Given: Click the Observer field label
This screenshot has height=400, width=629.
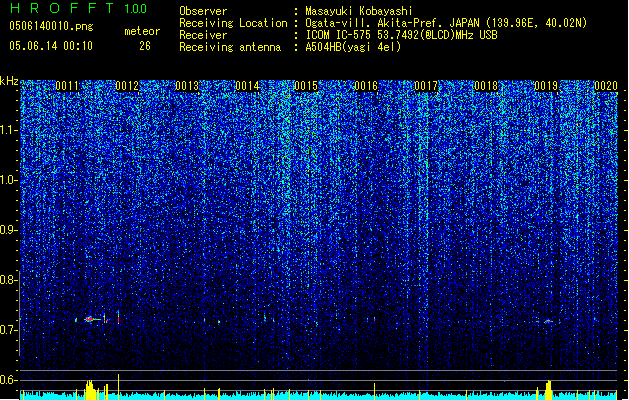Looking at the screenshot, I should pyautogui.click(x=203, y=11).
